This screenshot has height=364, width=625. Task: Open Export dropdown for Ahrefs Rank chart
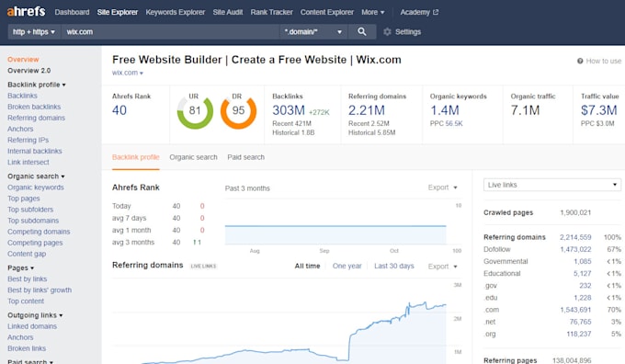pyautogui.click(x=442, y=188)
